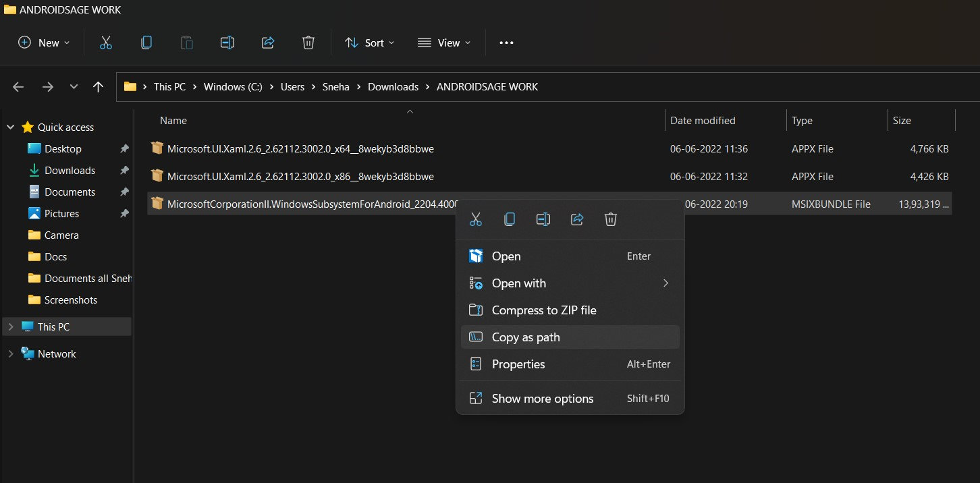980x483 pixels.
Task: Click the Copy icon in the context menu
Action: (x=510, y=219)
